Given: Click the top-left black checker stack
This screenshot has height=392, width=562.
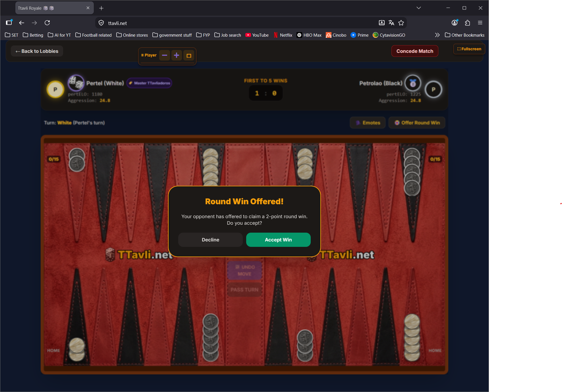Looking at the screenshot, I should click(x=77, y=160).
